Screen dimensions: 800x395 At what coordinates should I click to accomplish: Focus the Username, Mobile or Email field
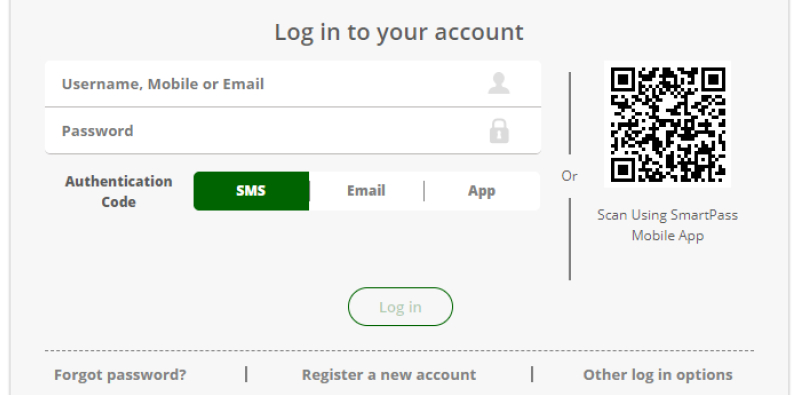pyautogui.click(x=293, y=84)
